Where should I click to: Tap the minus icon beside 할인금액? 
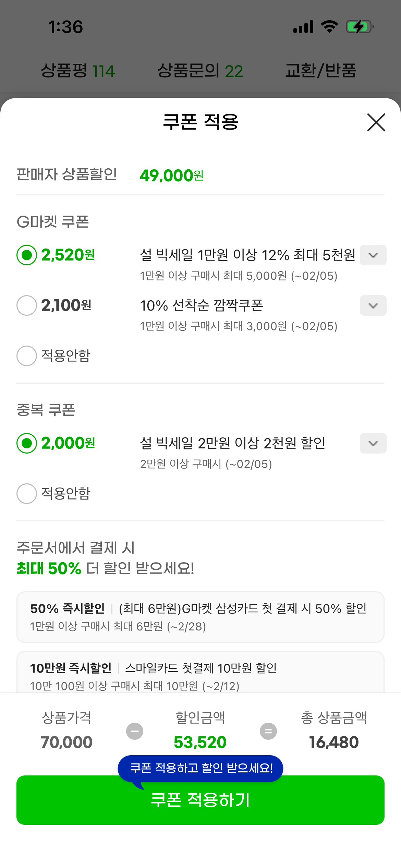point(135,731)
